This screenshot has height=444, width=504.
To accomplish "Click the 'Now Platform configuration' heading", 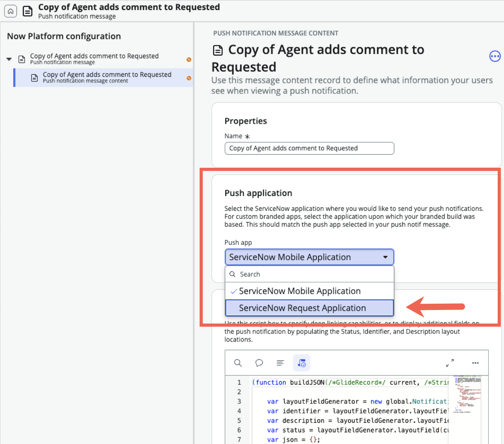I will click(x=64, y=36).
